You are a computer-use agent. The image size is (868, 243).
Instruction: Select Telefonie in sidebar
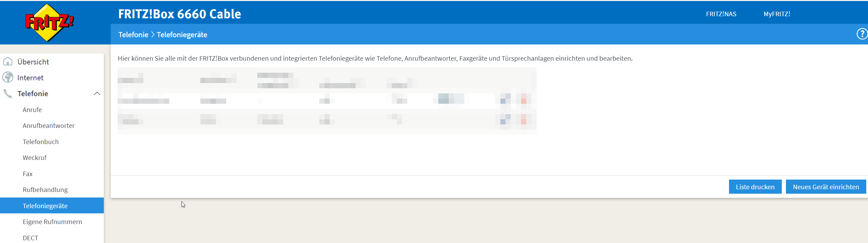point(33,93)
